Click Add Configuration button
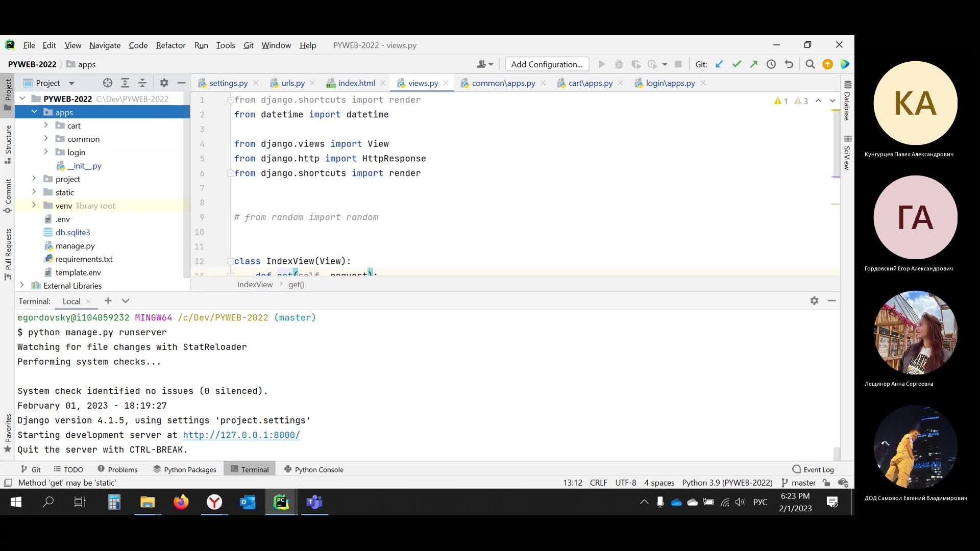Screen dimensions: 980x551 click(547, 64)
